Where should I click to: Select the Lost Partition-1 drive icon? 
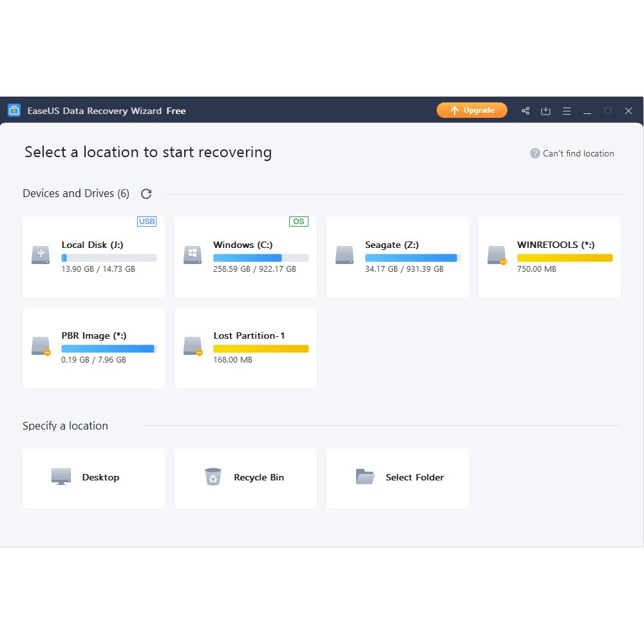(193, 346)
